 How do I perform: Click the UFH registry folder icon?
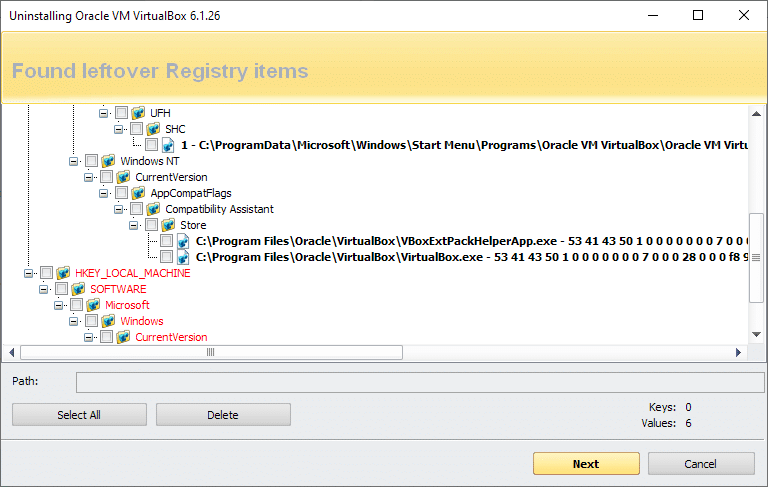(x=138, y=113)
